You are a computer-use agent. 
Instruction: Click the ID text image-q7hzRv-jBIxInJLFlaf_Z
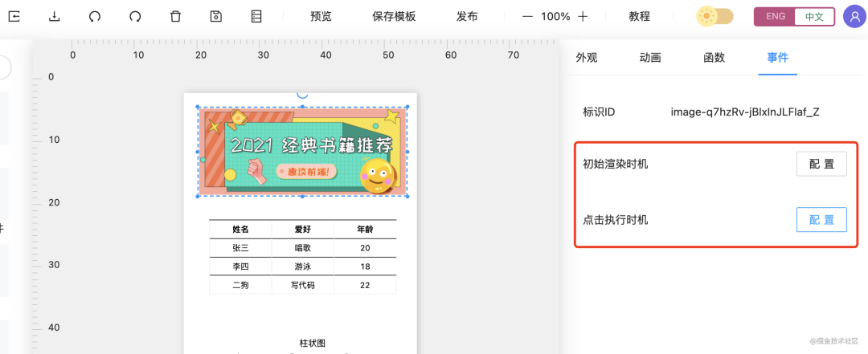[x=745, y=112]
